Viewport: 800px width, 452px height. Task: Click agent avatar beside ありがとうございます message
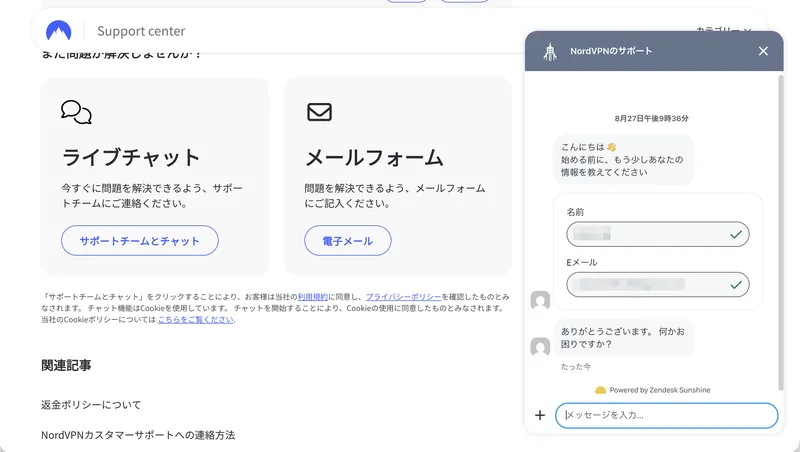540,347
